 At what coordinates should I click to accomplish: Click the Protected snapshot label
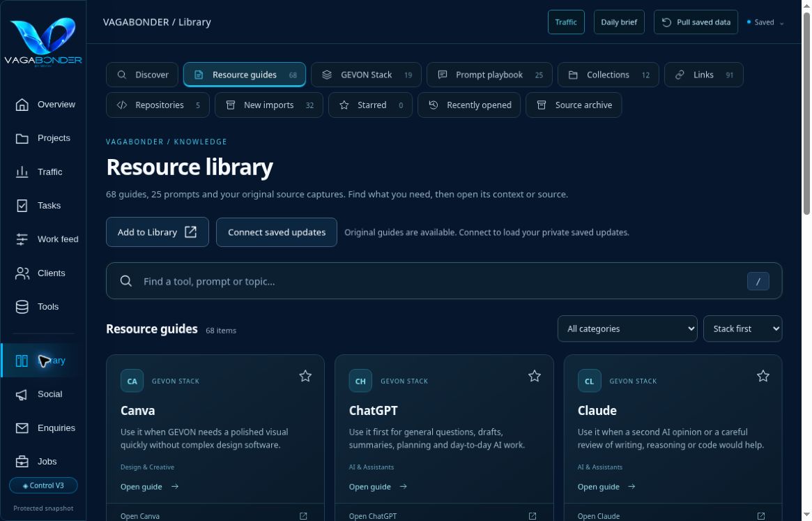[43, 508]
